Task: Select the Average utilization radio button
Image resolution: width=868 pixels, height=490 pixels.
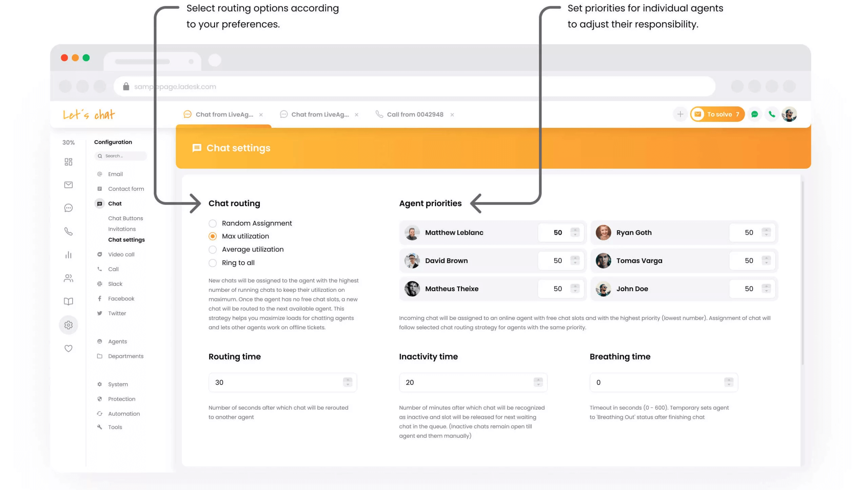Action: (x=213, y=250)
